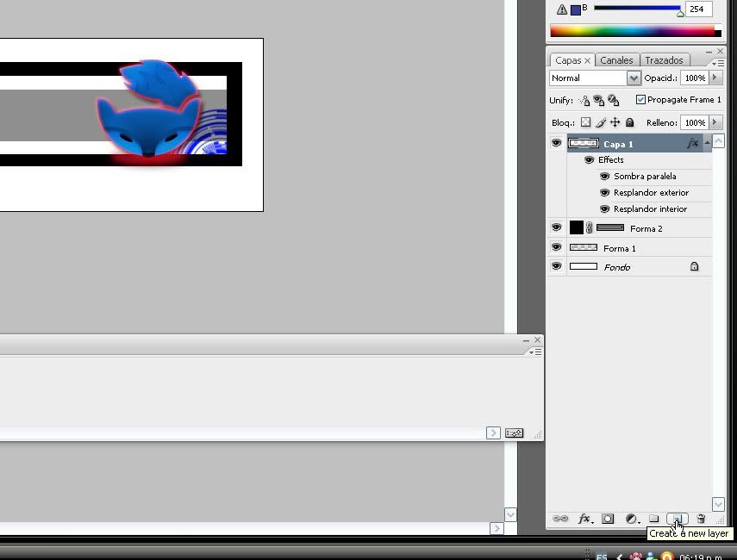Viewport: 737px width, 560px height.
Task: Switch to the Capas tab
Action: (x=568, y=60)
